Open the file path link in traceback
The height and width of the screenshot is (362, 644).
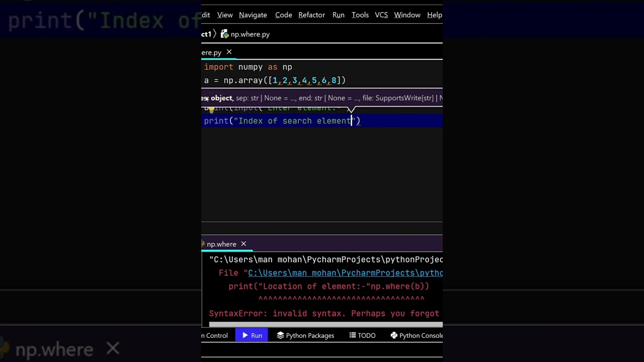click(x=345, y=273)
